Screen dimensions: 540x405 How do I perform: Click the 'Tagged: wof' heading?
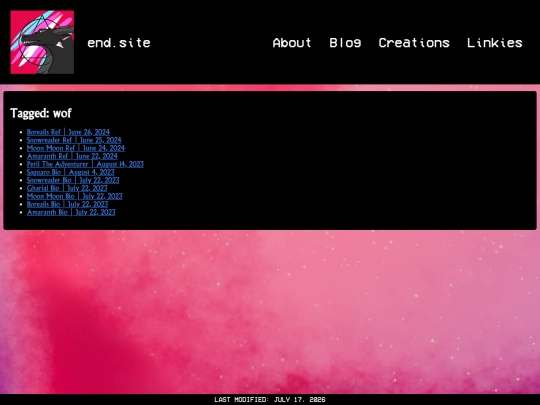41,113
